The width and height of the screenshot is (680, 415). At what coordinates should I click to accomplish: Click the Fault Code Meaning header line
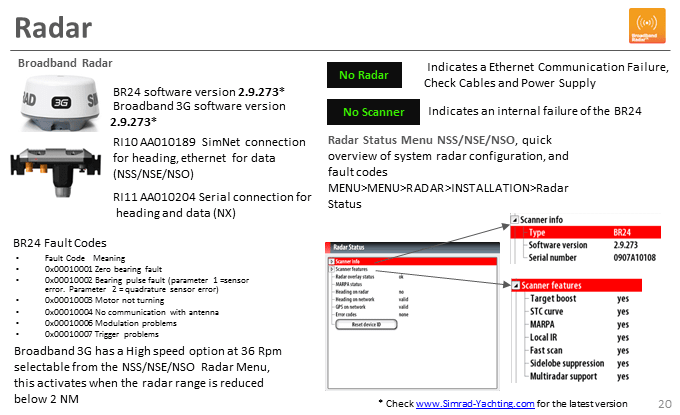point(85,258)
